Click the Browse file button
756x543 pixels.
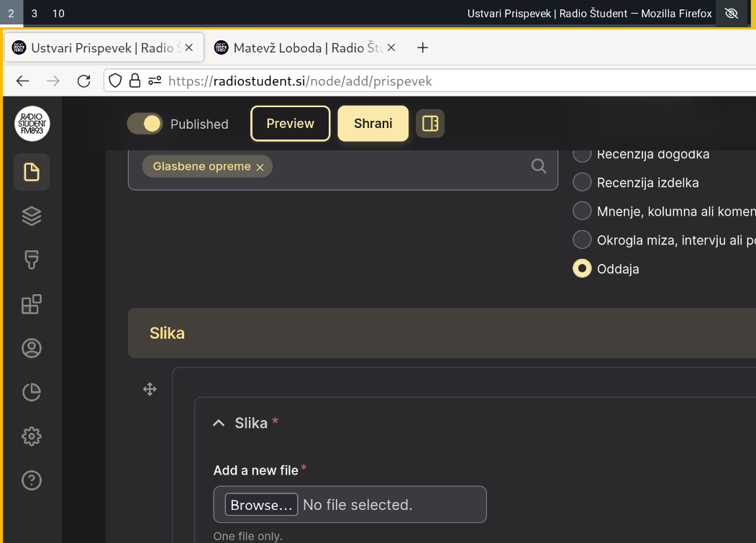click(261, 505)
